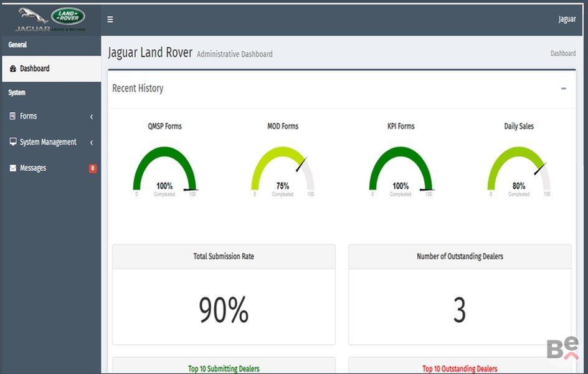Click the System Management monitor icon
The image size is (588, 374).
pyautogui.click(x=13, y=142)
